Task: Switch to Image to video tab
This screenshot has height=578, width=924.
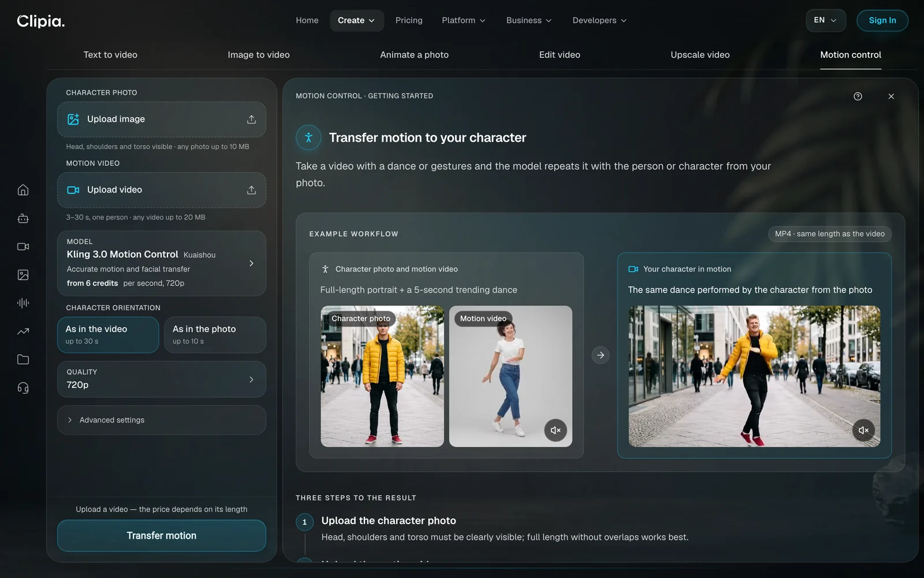Action: (259, 55)
